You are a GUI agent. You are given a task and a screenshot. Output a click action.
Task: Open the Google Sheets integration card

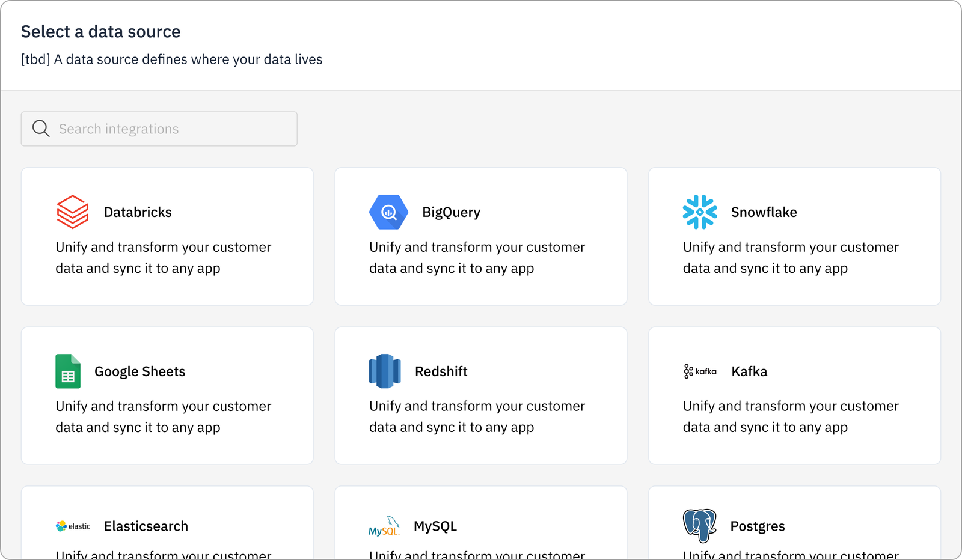(167, 395)
